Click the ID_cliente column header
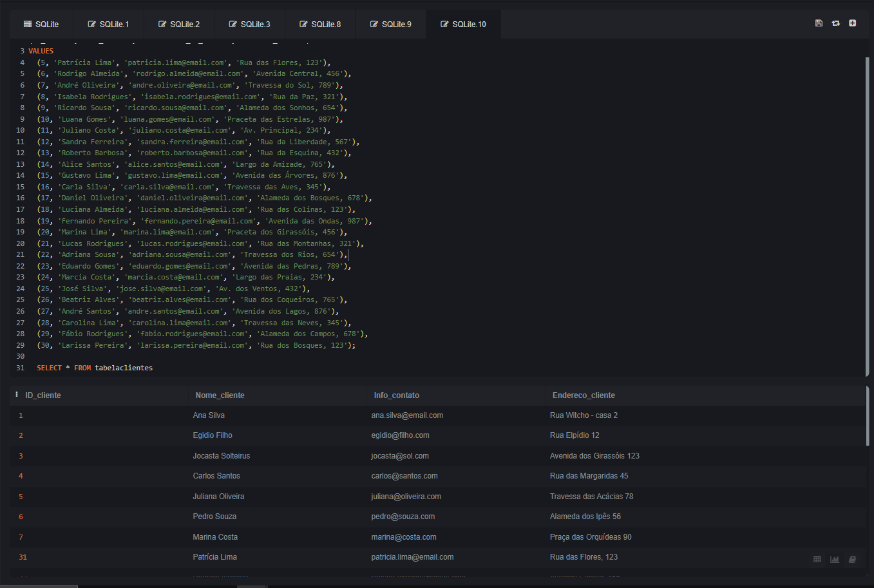Image resolution: width=874 pixels, height=588 pixels. coord(43,395)
